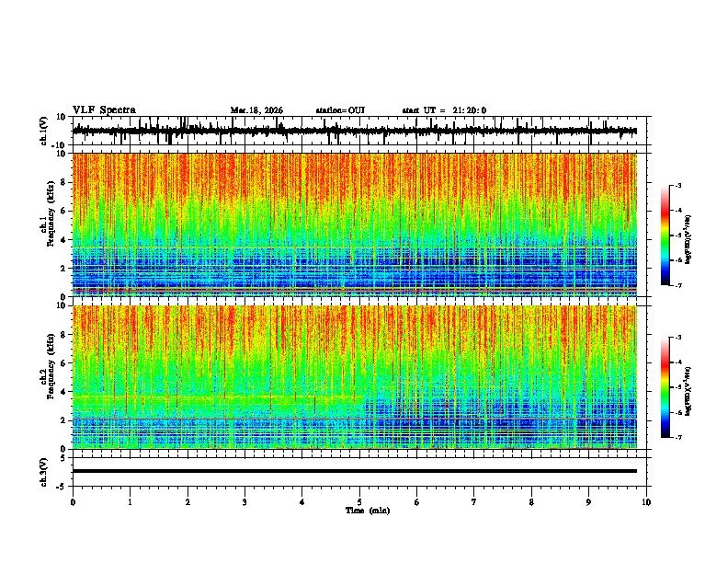Image resolution: width=728 pixels, height=563 pixels.
Task: Click time axis tick label "7"
Action: point(474,502)
